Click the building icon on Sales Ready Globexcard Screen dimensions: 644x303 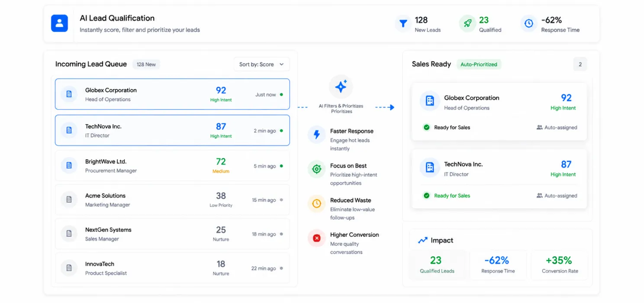tap(430, 101)
